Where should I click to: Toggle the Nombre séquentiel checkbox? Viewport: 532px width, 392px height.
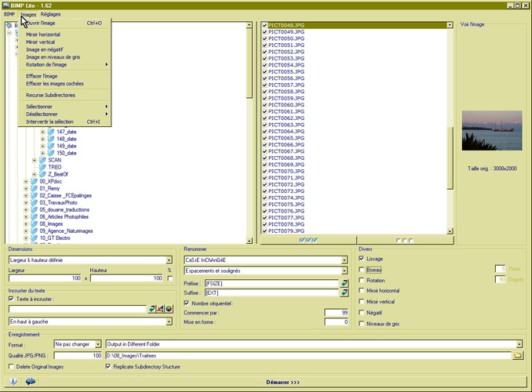(187, 303)
